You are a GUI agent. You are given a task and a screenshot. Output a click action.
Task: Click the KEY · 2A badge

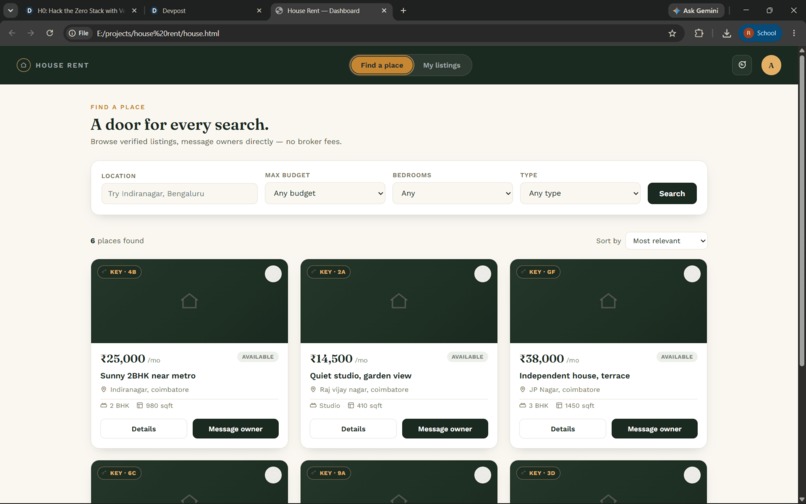click(328, 272)
